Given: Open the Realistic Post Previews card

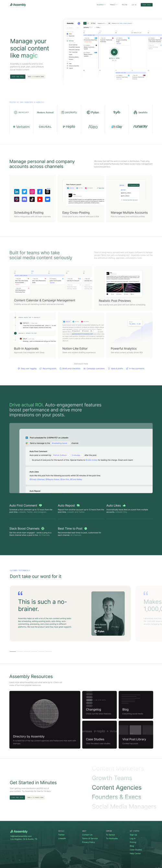Looking at the screenshot, I should click(123, 288).
